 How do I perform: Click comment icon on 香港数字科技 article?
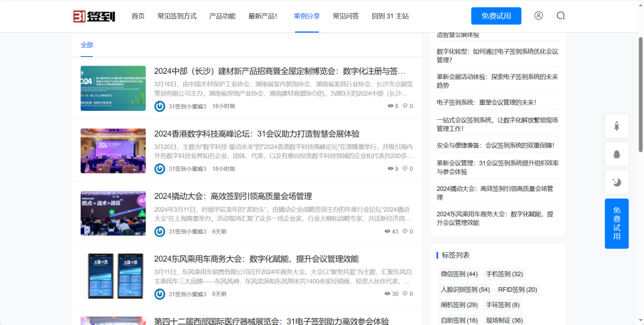405,168
